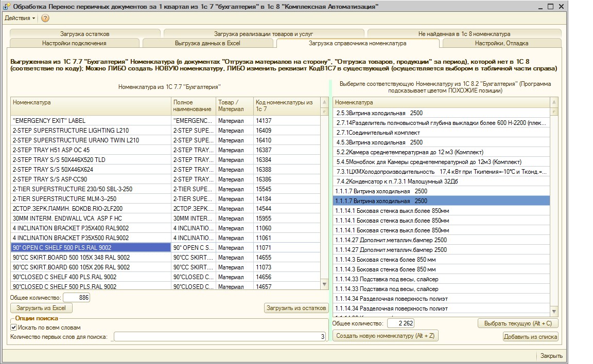This screenshot has height=364, width=593.
Task: Toggle Искать по всем словам checkbox
Action: tap(13, 327)
